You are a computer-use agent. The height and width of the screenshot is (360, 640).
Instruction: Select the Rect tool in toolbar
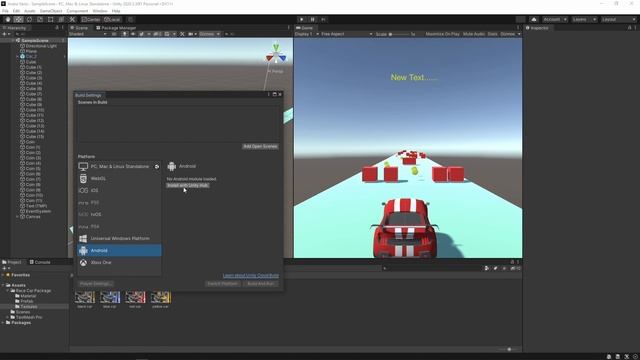point(51,20)
